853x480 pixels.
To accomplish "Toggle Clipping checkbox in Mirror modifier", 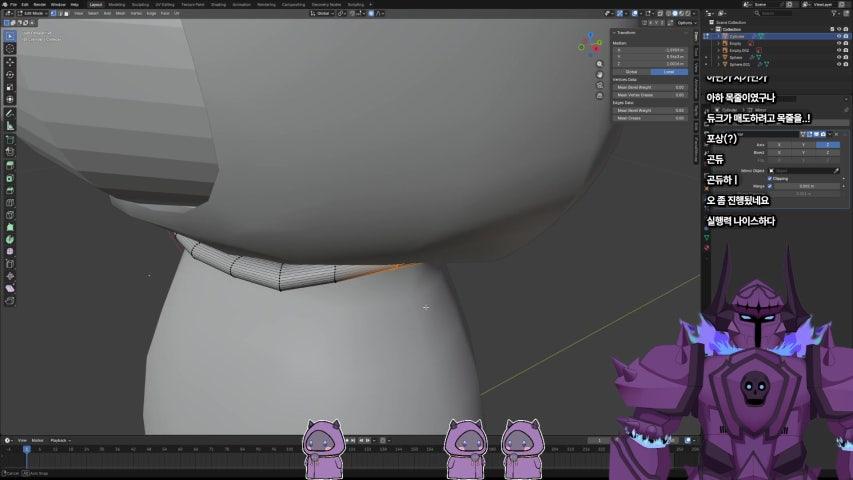I will (x=770, y=179).
